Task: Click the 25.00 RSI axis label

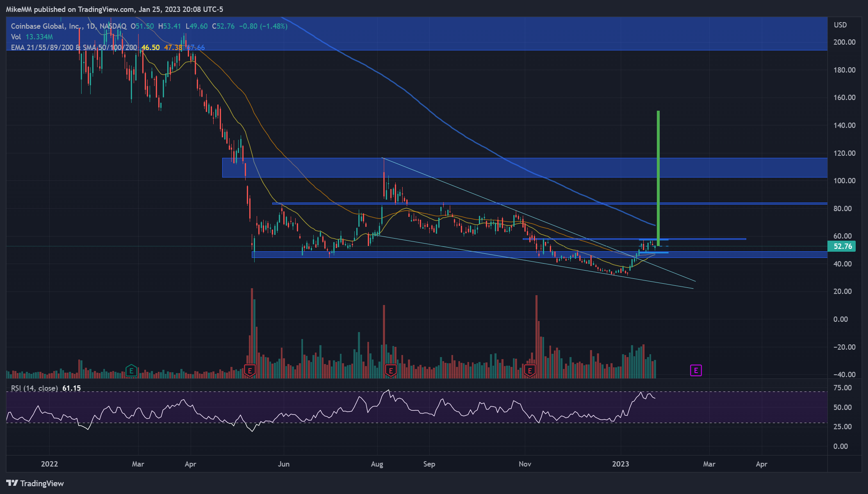Action: pyautogui.click(x=843, y=427)
